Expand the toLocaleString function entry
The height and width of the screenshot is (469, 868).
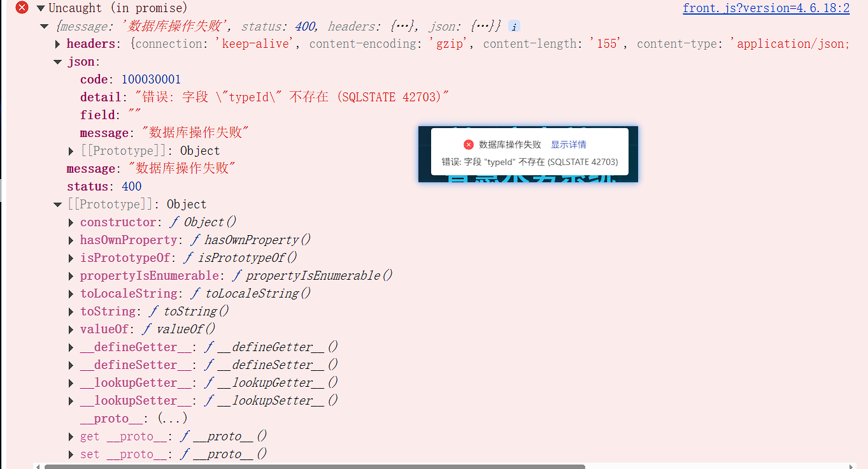tap(71, 293)
